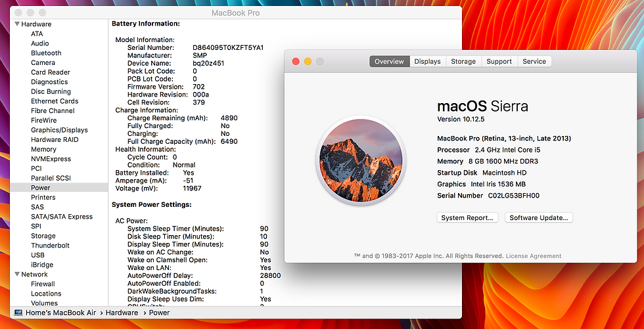Open the License Agreement link
Viewport: 644px width, 329px height.
[534, 256]
